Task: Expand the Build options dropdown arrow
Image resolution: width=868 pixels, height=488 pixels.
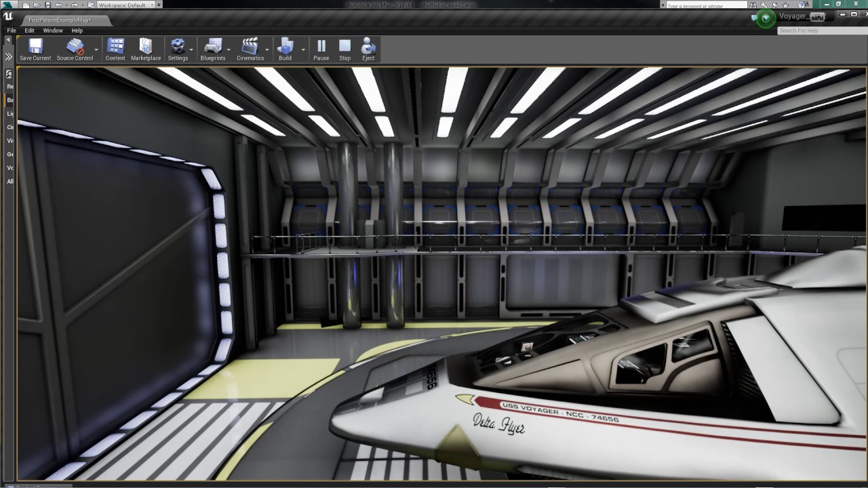Action: [x=303, y=49]
